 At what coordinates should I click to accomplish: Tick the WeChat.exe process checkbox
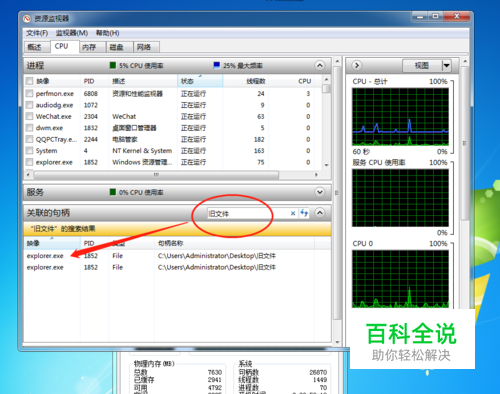click(30, 116)
